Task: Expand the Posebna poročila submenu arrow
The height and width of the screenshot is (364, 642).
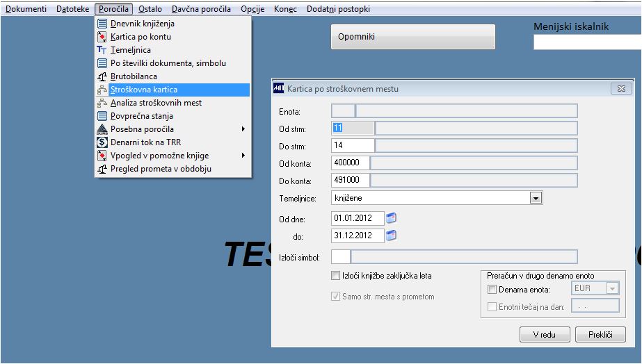Action: [243, 129]
